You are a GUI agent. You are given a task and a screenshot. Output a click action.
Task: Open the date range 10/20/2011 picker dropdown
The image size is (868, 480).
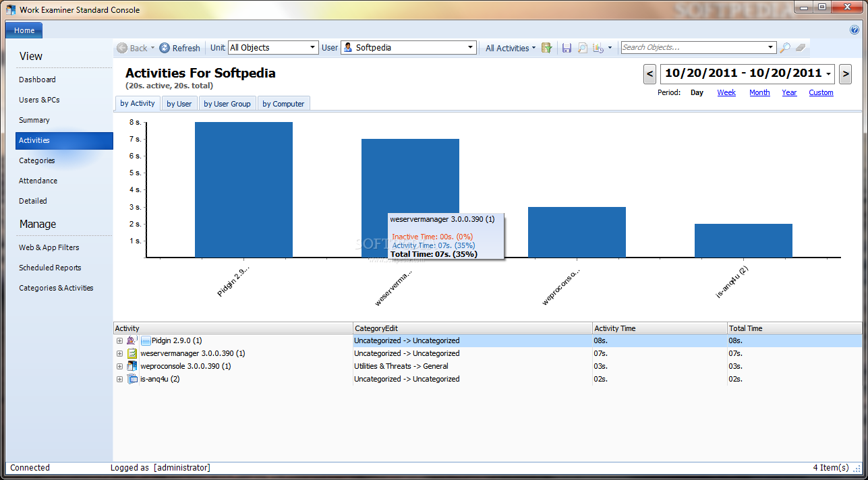[x=828, y=73]
